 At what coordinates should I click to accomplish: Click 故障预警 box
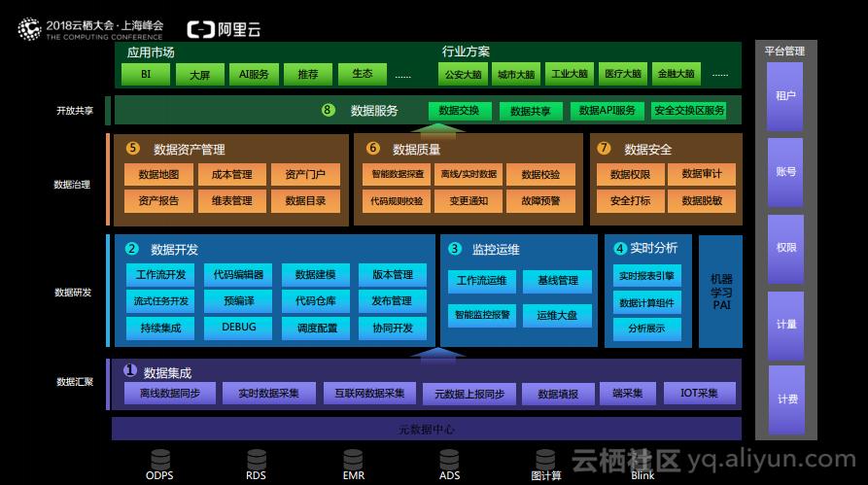tap(540, 201)
